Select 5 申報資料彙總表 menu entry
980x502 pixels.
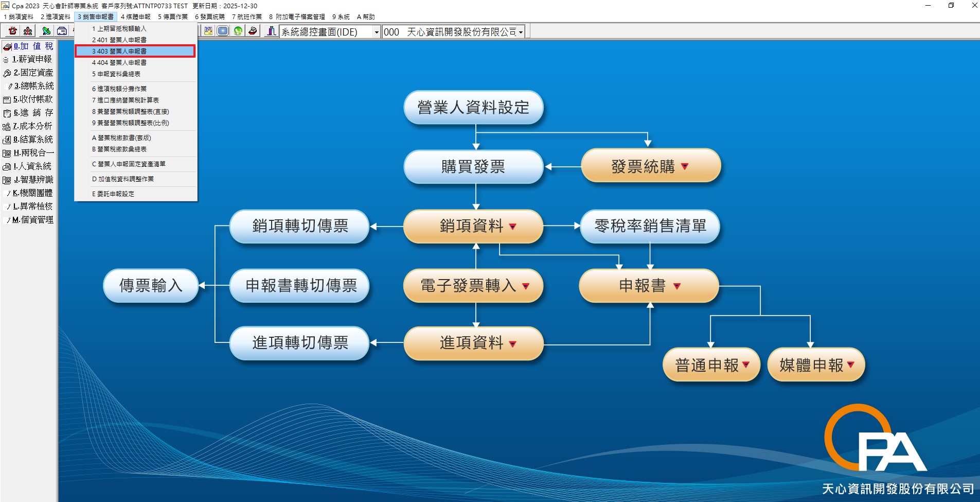pos(116,74)
